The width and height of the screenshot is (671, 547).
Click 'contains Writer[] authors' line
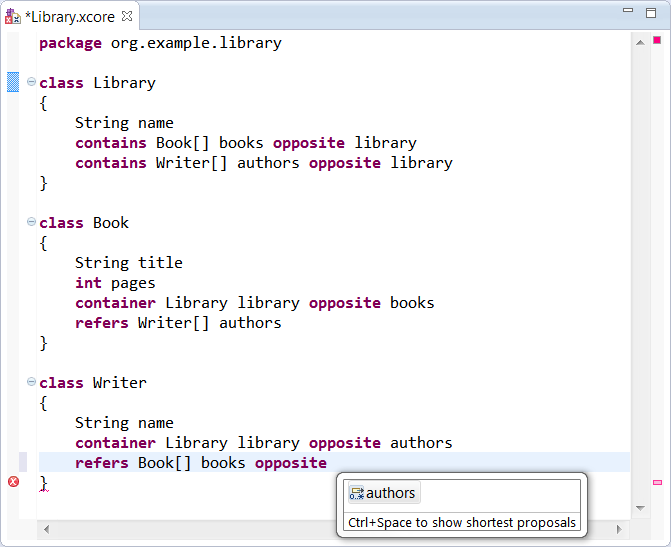pos(264,163)
